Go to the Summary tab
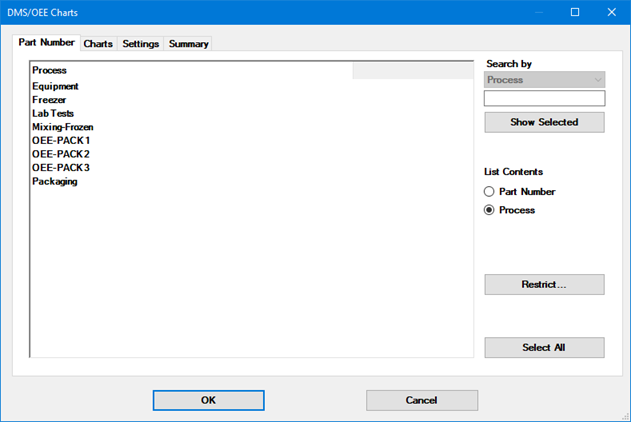631x422 pixels. [x=188, y=44]
